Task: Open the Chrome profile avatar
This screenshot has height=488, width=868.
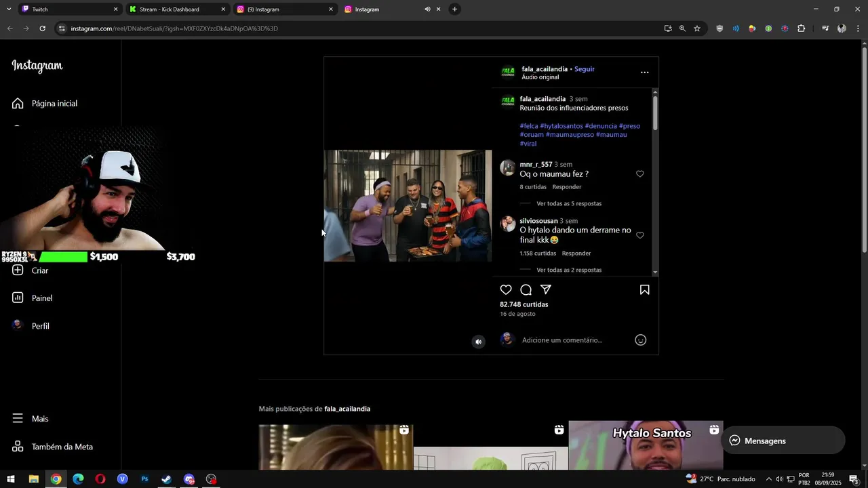Action: tap(842, 28)
